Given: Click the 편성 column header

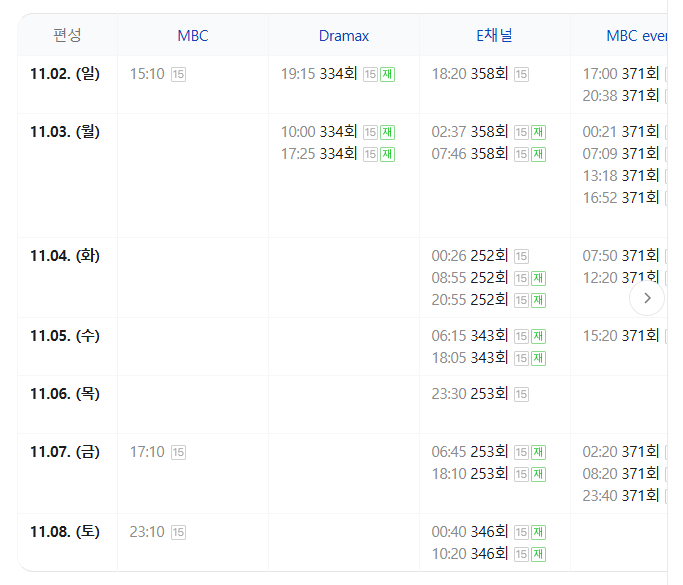Looking at the screenshot, I should (67, 35).
